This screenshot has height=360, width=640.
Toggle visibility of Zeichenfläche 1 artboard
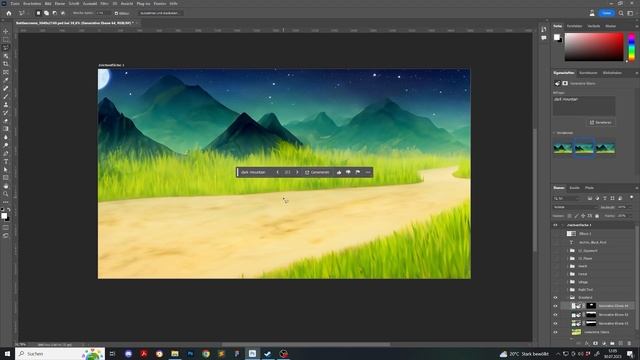click(555, 225)
